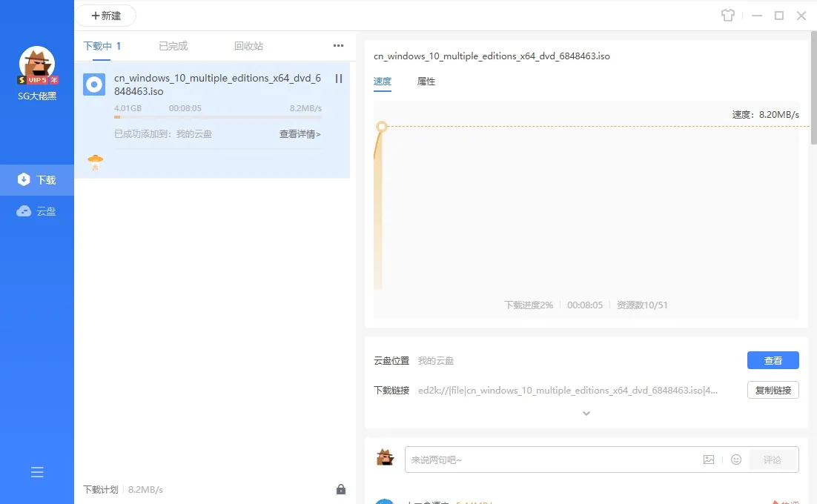
Task: Click the disc file icon of the ISO task
Action: (94, 84)
